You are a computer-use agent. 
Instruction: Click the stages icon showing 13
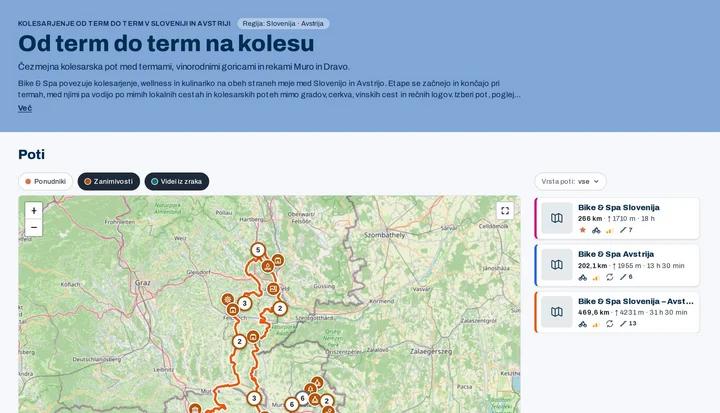coord(628,324)
